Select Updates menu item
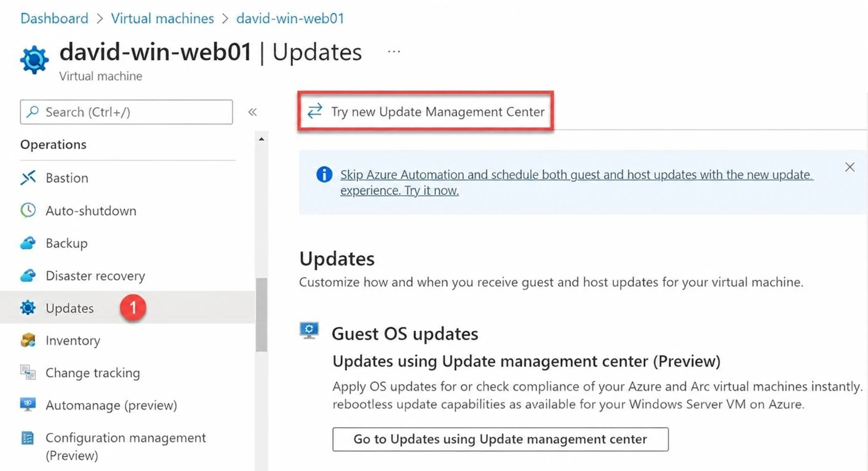The image size is (868, 471). (x=128, y=307)
